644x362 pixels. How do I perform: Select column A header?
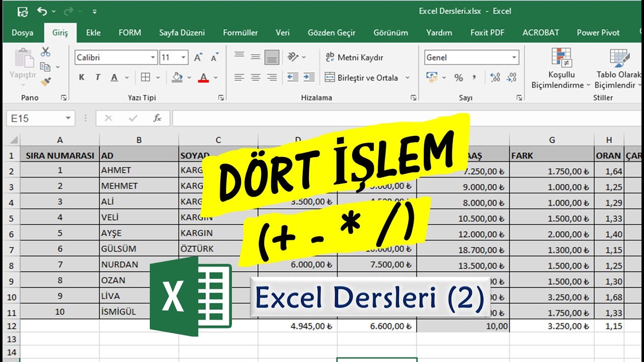[x=60, y=140]
